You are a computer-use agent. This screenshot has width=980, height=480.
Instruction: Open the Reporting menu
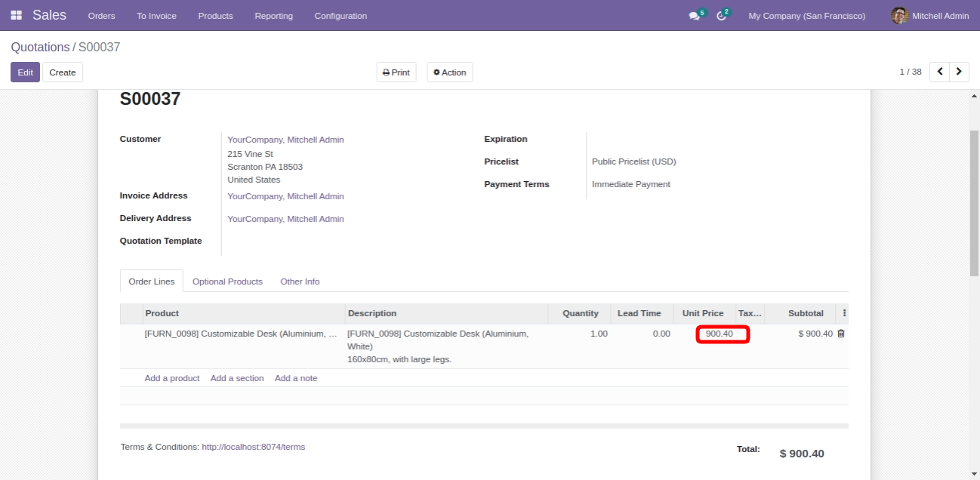tap(273, 16)
